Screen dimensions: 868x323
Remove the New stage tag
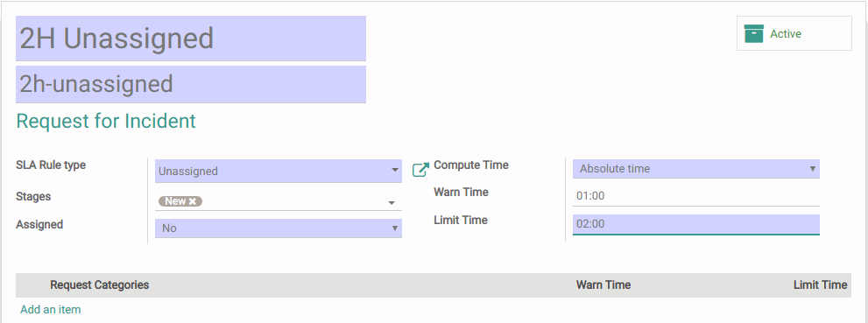[193, 201]
